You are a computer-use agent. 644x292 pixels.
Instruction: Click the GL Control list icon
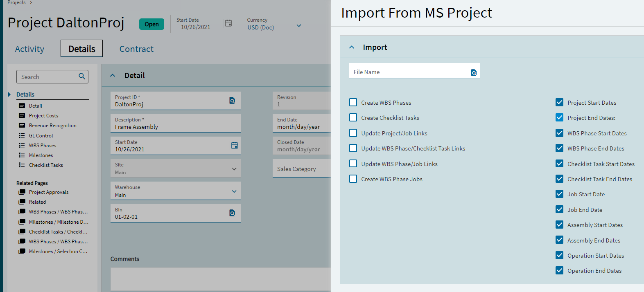22,135
